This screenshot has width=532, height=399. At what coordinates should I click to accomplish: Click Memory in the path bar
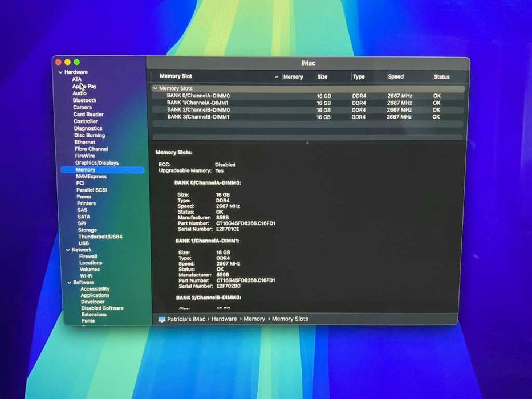[x=254, y=319]
